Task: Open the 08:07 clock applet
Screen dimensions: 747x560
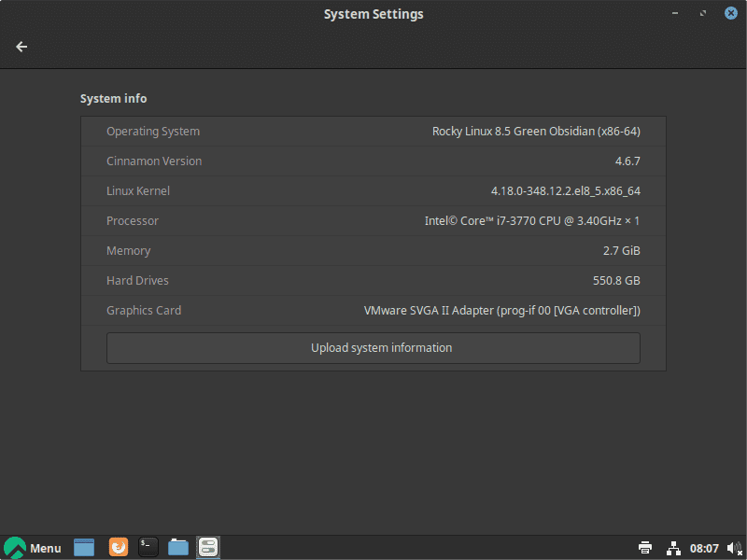Action: 704,549
